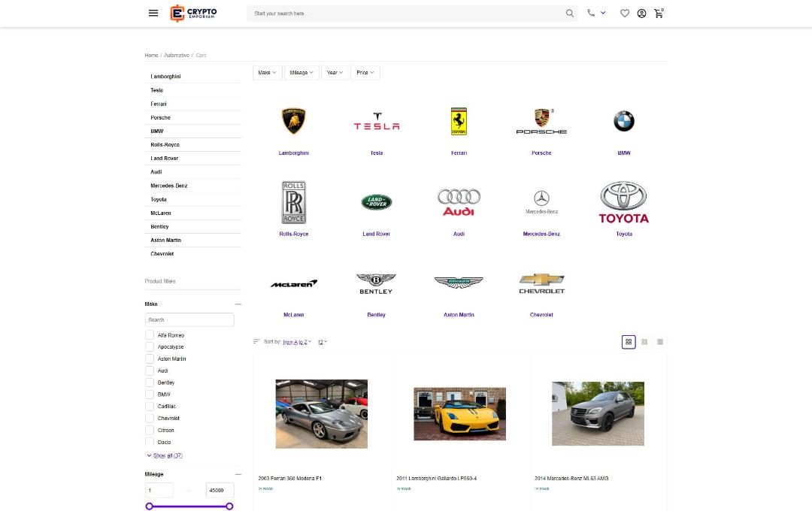Screen dimensions: 812x511
Task: Check the Aston Martin make checkbox
Action: pos(150,358)
